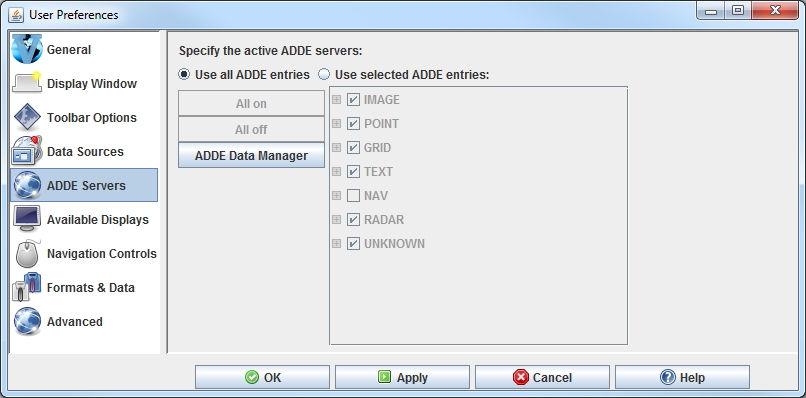Click the Formats & Data icon
This screenshot has width=806, height=398.
point(27,287)
